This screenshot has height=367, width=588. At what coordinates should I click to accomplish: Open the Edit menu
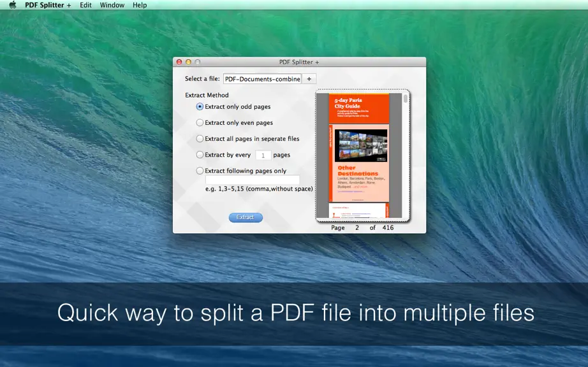pyautogui.click(x=85, y=5)
